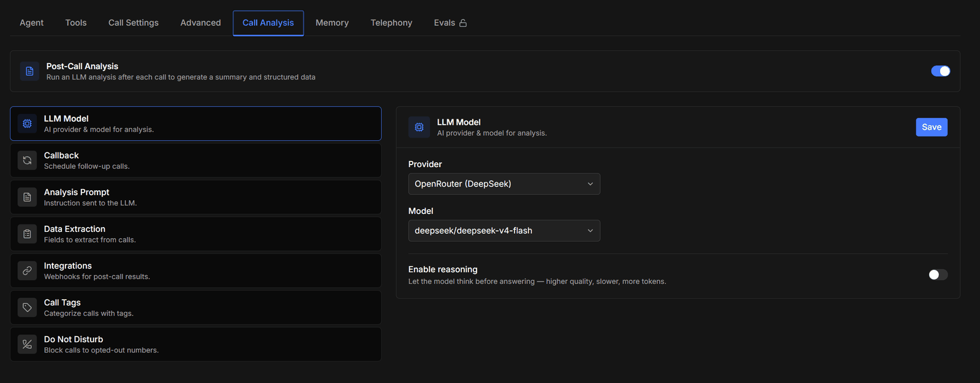
Task: Open the Data Extraction section
Action: 195,234
